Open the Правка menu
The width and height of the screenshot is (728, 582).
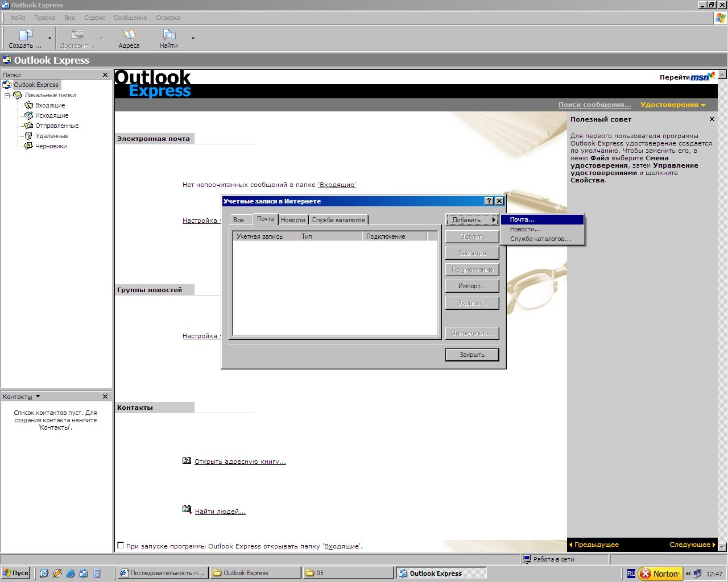pos(44,18)
